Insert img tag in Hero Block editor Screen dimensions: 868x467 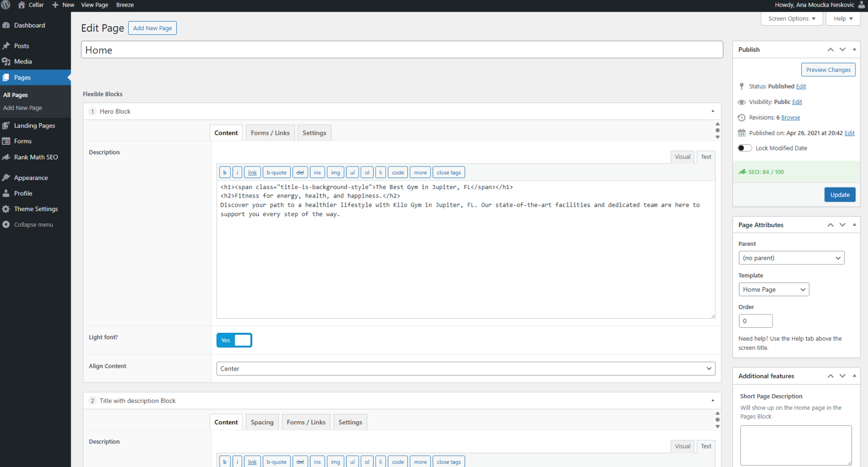[x=336, y=172]
